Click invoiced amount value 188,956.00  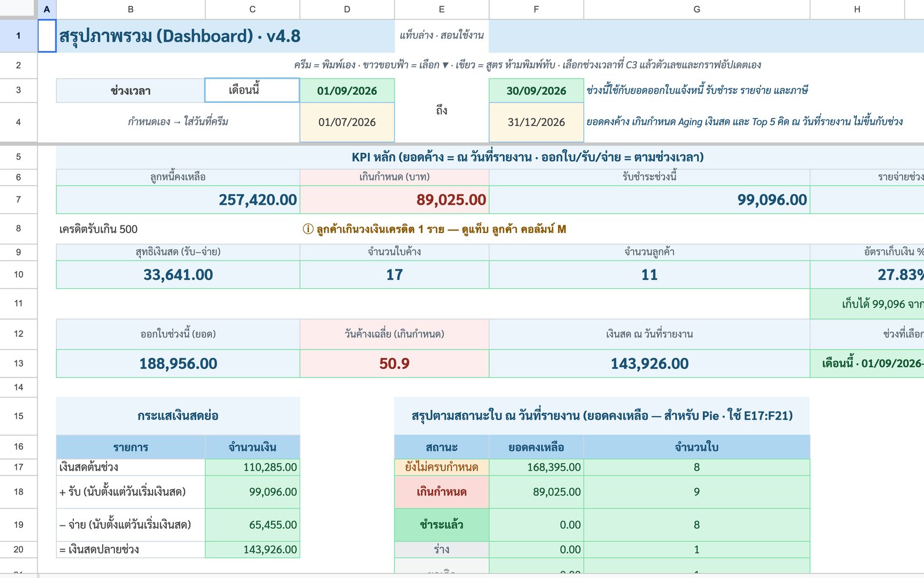click(x=178, y=364)
